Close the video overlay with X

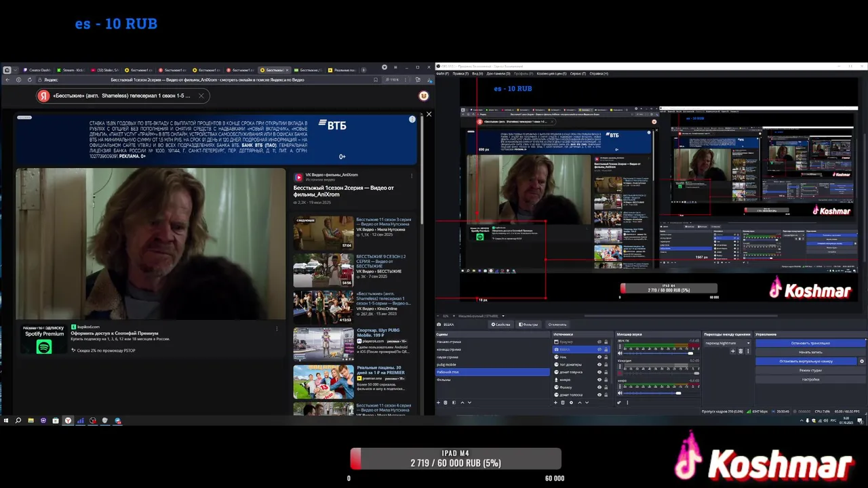[x=429, y=115]
